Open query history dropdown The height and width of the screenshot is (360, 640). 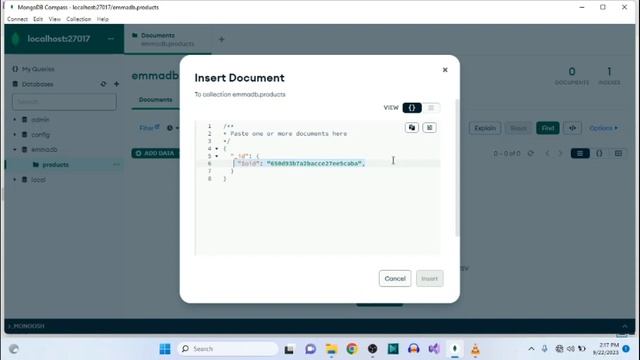[172, 128]
